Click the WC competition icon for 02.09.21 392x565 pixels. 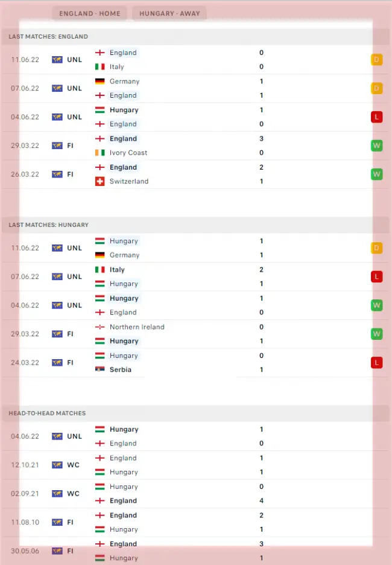[x=57, y=494]
